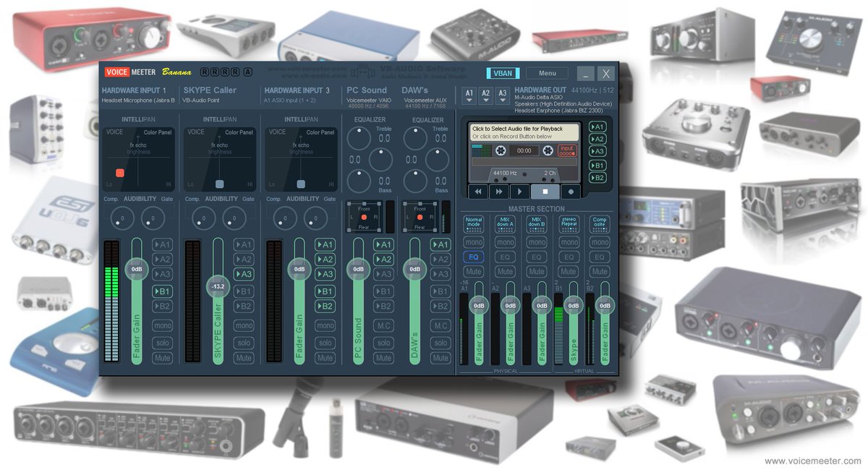Click the PC Sound Bass EQ knob
868x470 pixels.
point(359,181)
